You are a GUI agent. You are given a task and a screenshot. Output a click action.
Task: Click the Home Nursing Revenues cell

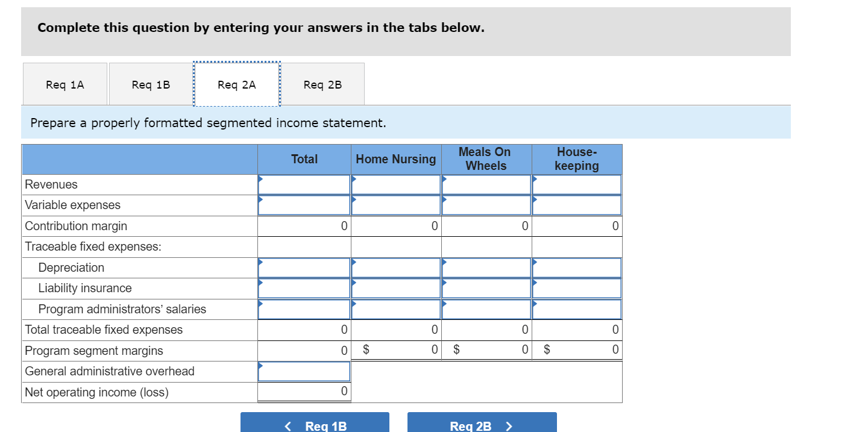[395, 184]
